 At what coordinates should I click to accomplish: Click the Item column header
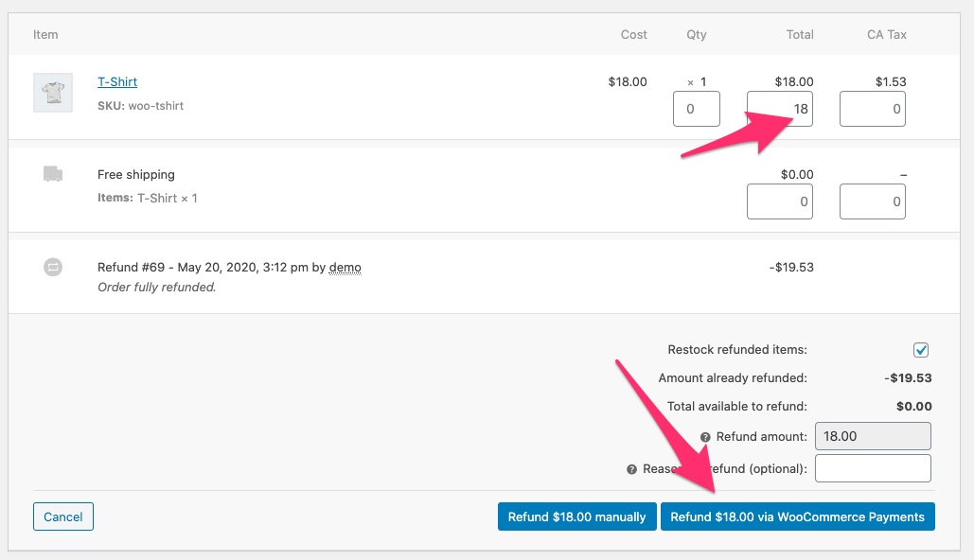45,34
